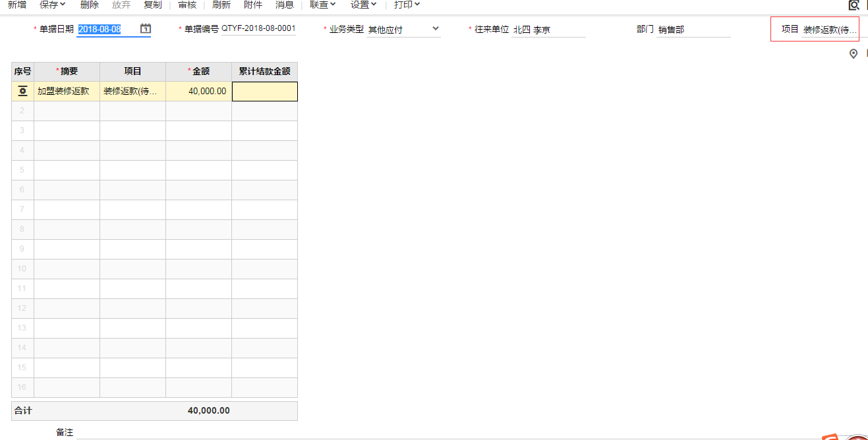Expand the 业务类型 dropdown
868x440 pixels.
435,29
